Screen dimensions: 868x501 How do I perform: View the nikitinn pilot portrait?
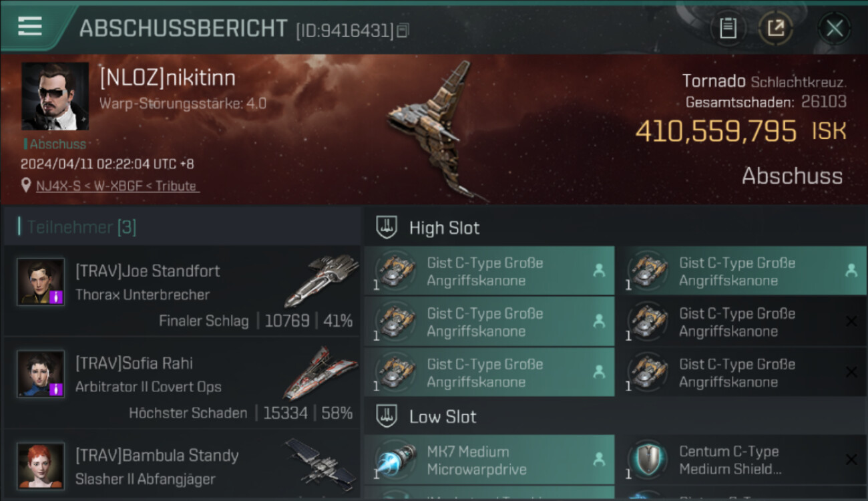(x=55, y=96)
